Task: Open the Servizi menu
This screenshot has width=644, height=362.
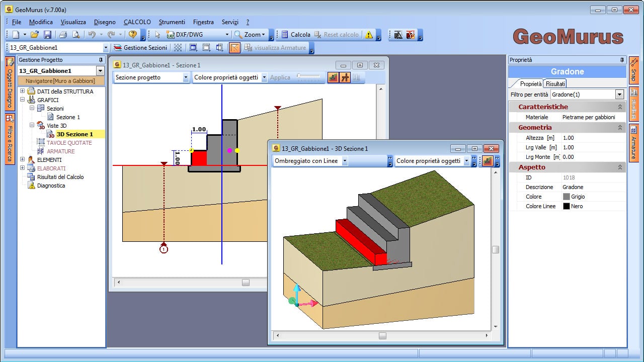Action: click(x=230, y=22)
